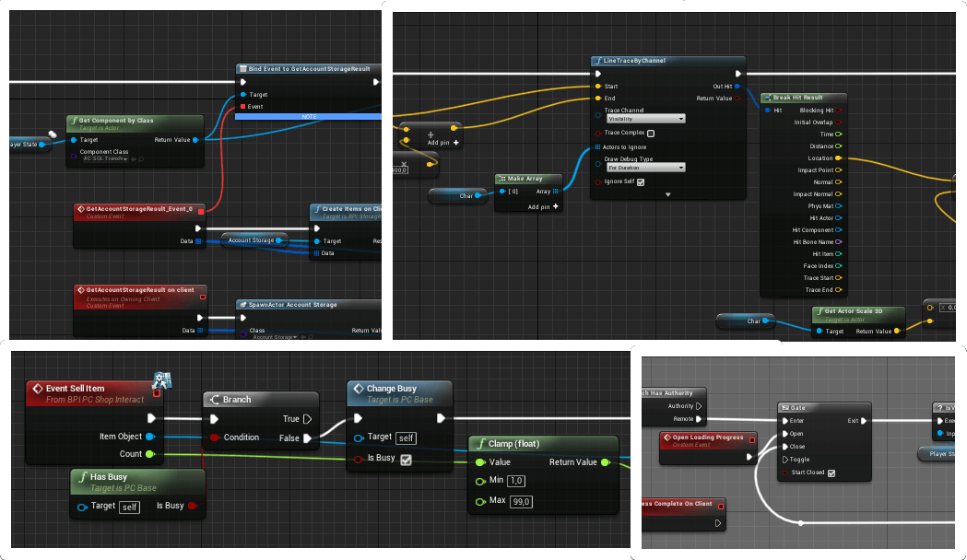Open the Trace Channel Visibility dropdown
The height and width of the screenshot is (560, 967).
(x=645, y=119)
